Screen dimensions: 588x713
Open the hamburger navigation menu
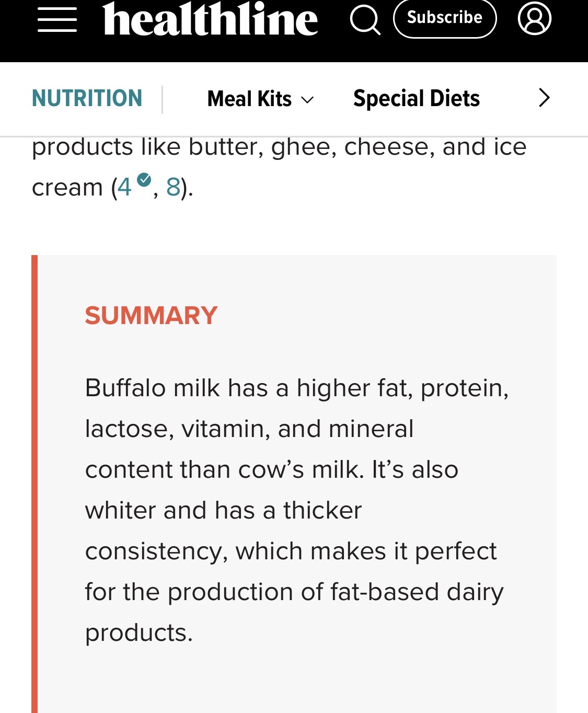click(57, 19)
